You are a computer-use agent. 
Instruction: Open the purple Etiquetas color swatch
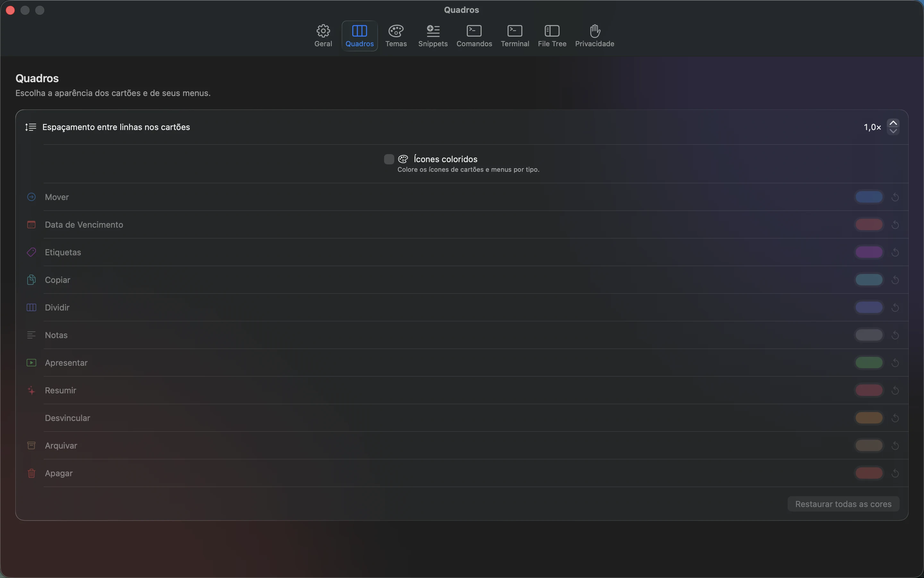[868, 252]
